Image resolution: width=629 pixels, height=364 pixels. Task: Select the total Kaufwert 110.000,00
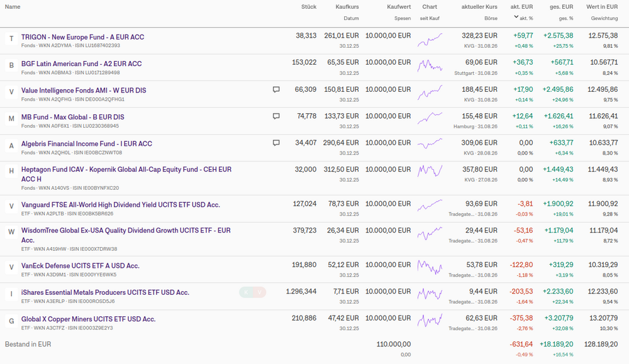pos(394,344)
